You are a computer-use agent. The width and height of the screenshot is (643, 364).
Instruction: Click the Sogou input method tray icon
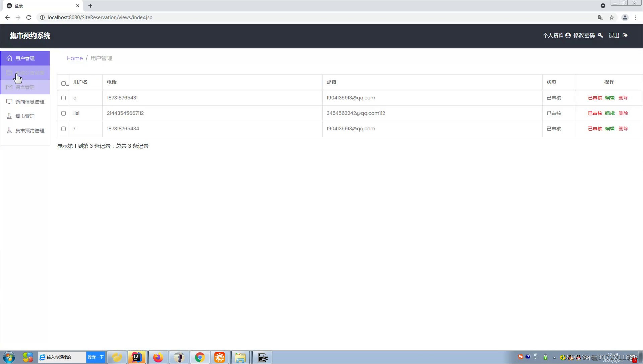point(520,357)
